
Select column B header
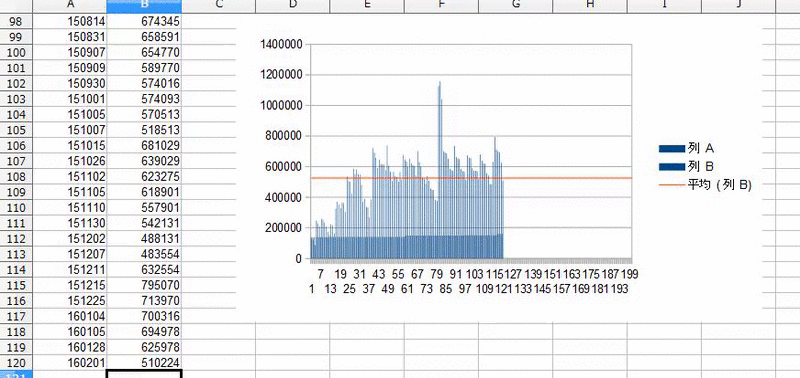click(144, 6)
